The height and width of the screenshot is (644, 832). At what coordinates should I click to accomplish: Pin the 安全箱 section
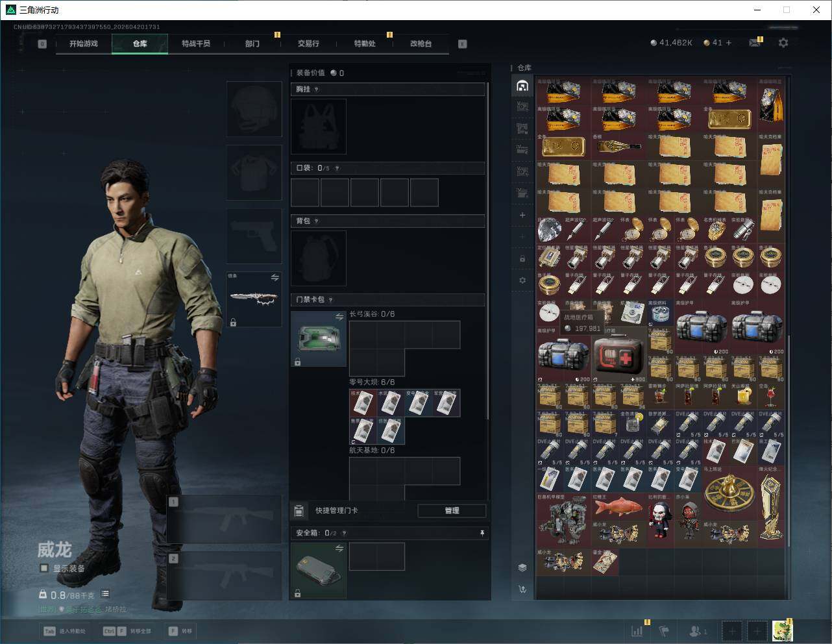tap(482, 533)
